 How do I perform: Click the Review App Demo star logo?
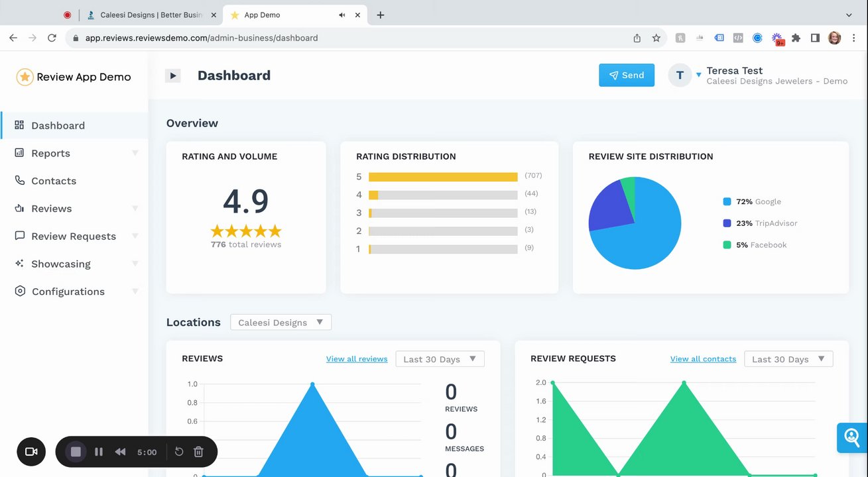[x=25, y=77]
